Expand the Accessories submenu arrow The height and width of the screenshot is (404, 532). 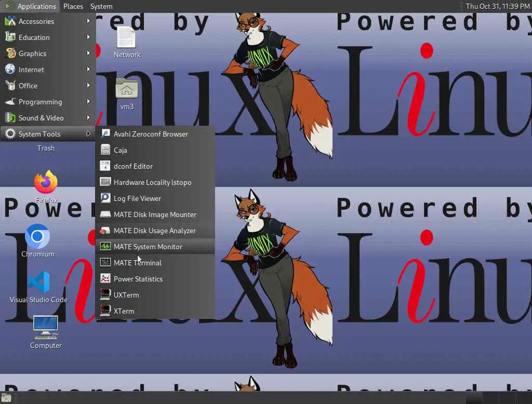(x=88, y=21)
